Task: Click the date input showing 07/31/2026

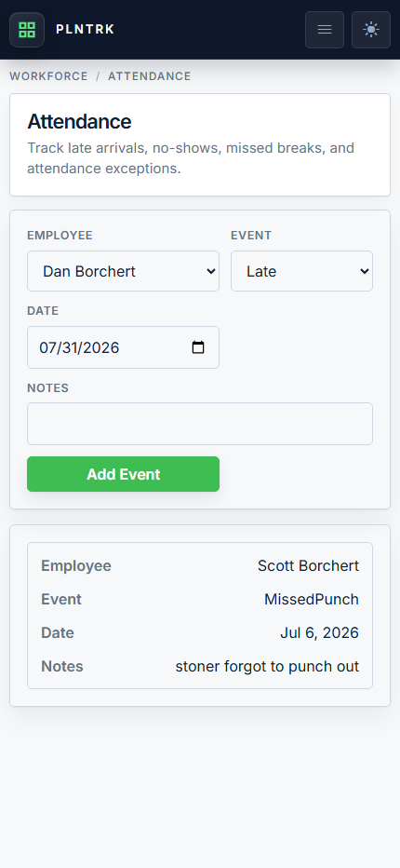Action: coord(124,347)
